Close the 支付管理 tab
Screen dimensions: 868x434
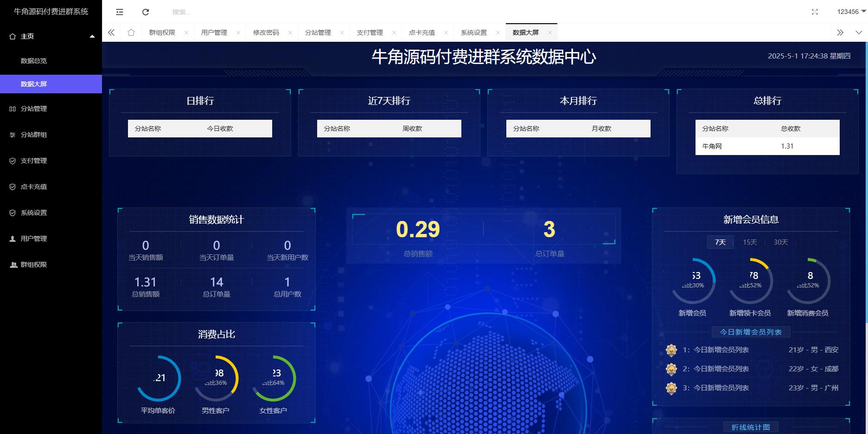(394, 32)
